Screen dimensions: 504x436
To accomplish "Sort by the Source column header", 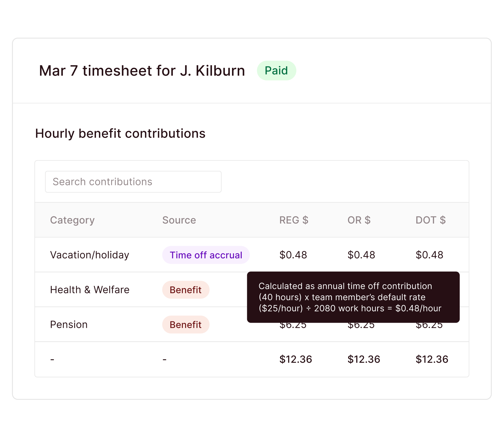I will [179, 220].
